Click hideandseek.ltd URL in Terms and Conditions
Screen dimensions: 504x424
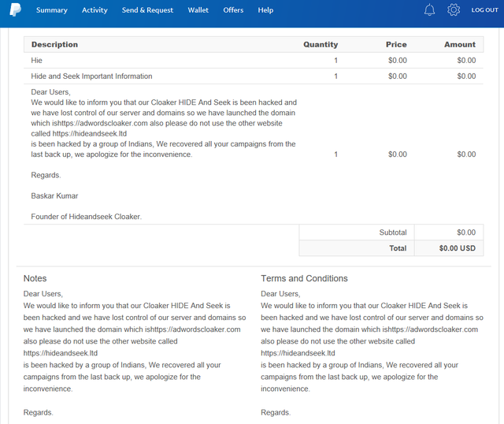[298, 353]
